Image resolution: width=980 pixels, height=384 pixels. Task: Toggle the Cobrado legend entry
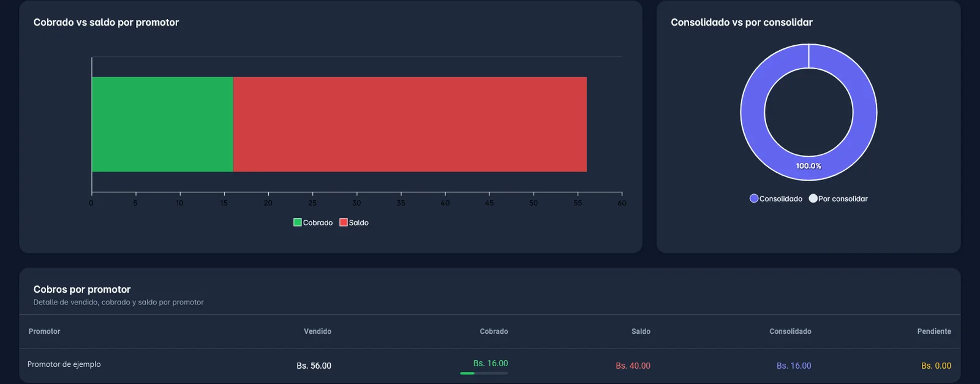point(313,222)
